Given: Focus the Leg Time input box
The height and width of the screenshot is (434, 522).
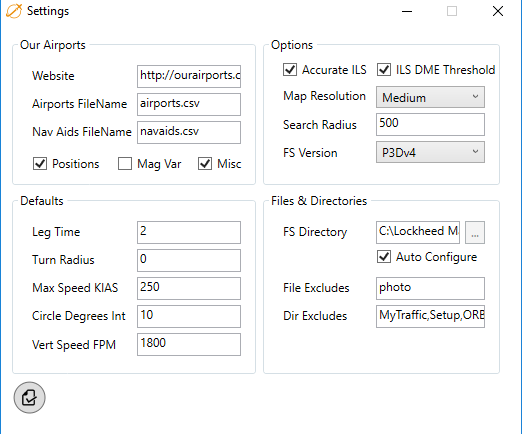Looking at the screenshot, I should click(189, 232).
